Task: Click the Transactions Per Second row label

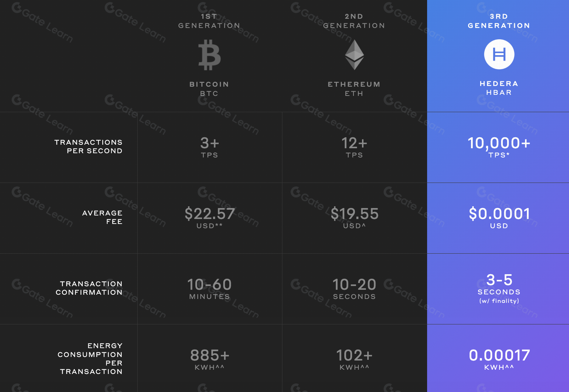Action: point(88,146)
